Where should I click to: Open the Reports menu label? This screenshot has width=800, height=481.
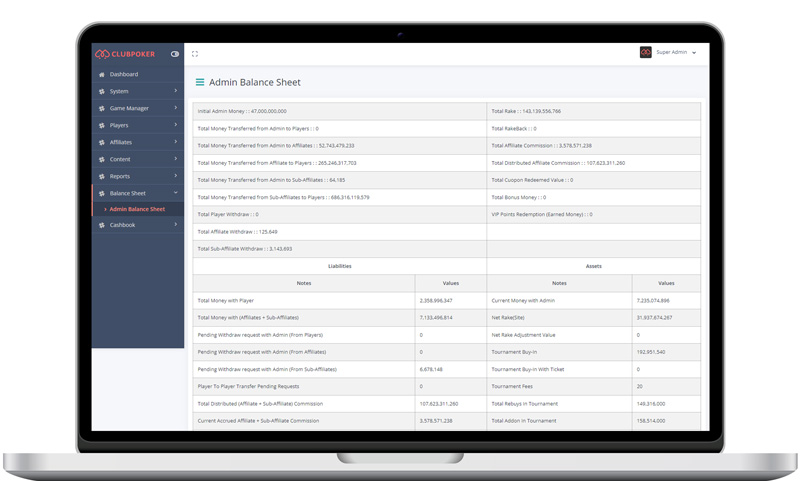point(119,176)
